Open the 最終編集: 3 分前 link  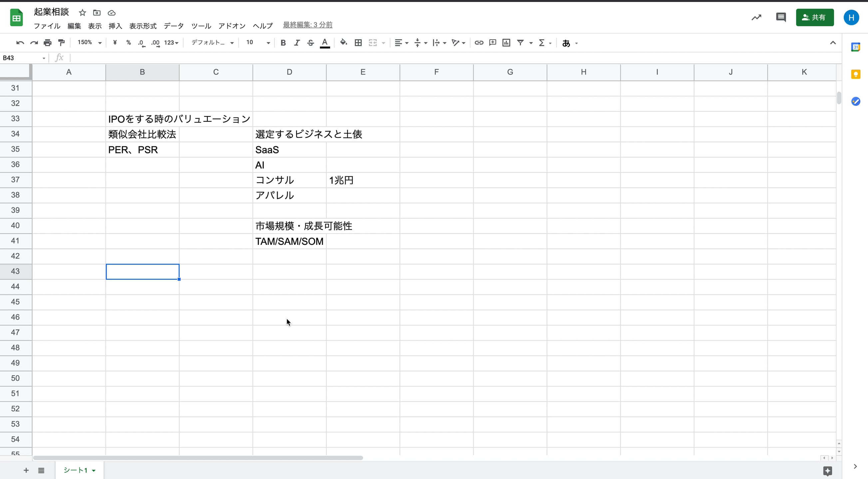pos(307,25)
